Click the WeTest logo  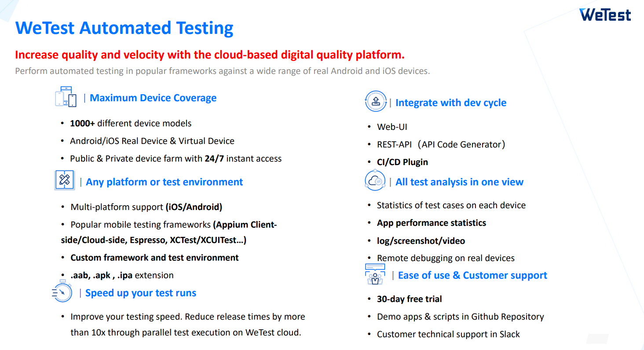[605, 15]
